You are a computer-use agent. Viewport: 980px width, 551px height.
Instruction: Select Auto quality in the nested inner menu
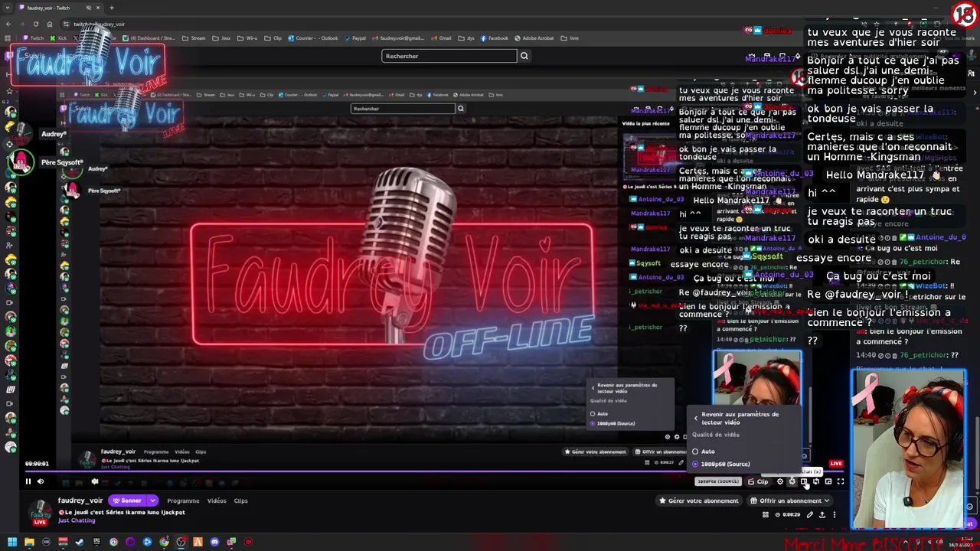pyautogui.click(x=599, y=414)
